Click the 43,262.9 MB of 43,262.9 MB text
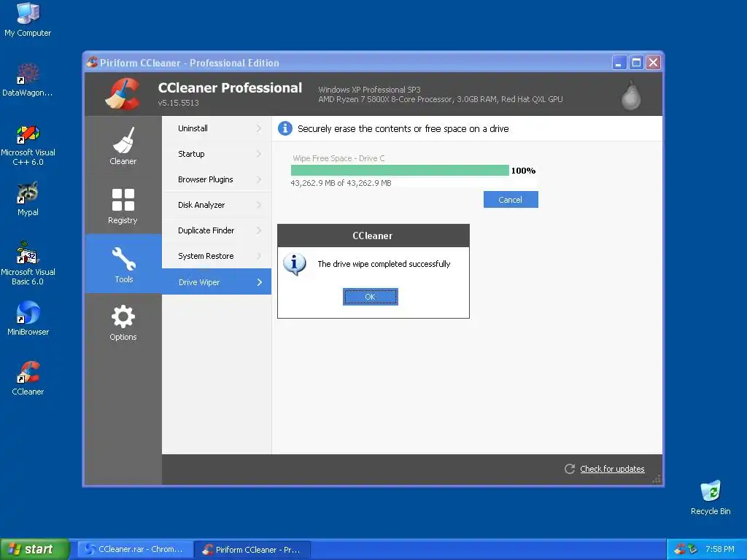 341,183
